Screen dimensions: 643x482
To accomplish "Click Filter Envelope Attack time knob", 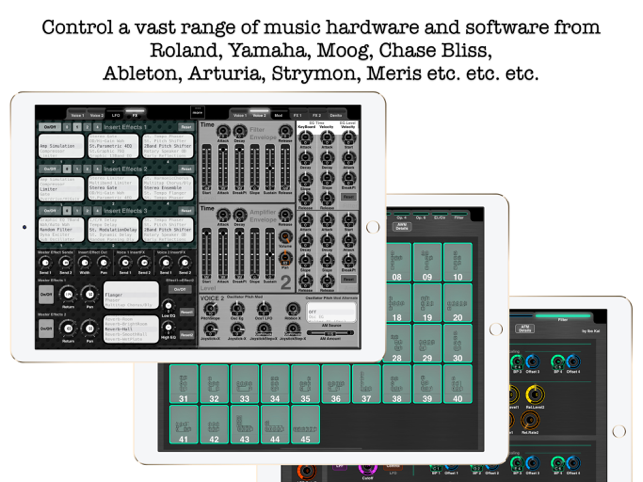I will [223, 131].
